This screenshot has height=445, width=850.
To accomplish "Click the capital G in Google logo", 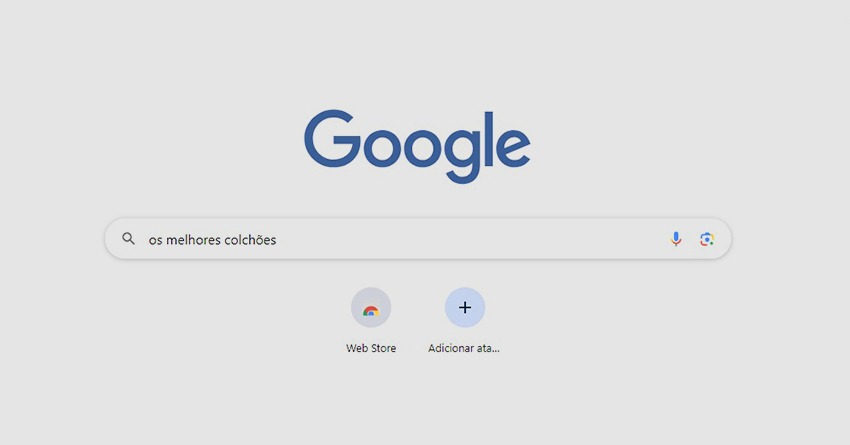I will coord(332,138).
